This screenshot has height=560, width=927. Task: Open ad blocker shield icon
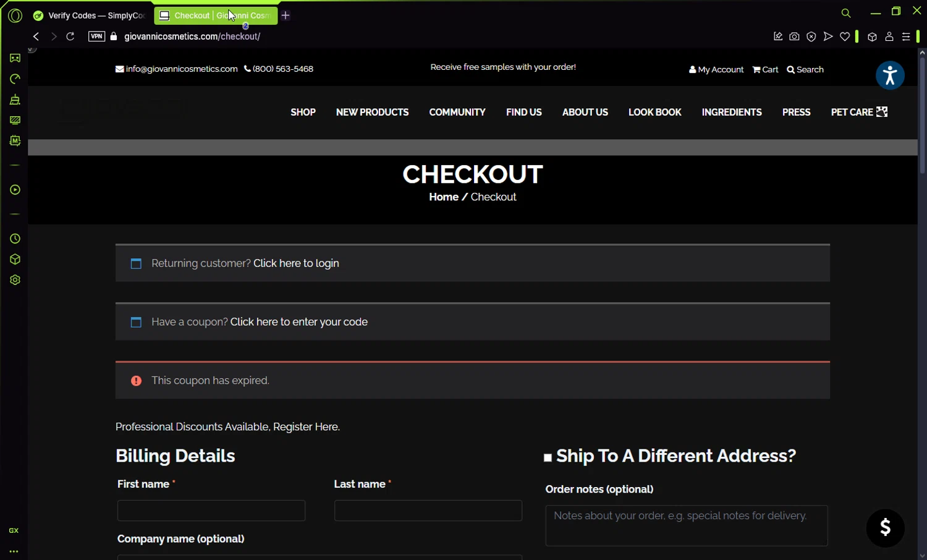(811, 36)
